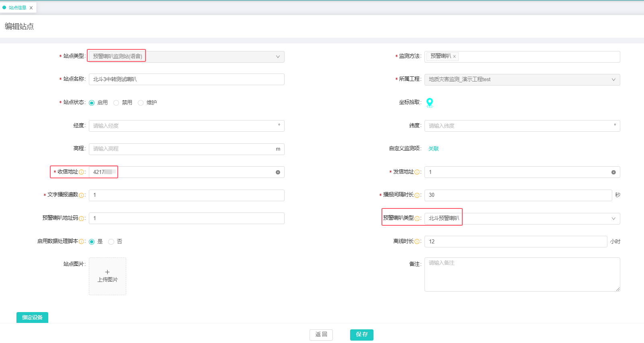The image size is (644, 343).
Task: Click the 保存 button
Action: click(x=361, y=335)
